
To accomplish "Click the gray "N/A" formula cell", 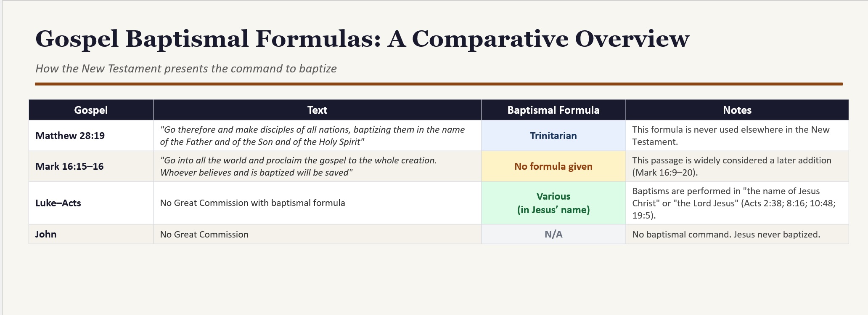I will 553,234.
